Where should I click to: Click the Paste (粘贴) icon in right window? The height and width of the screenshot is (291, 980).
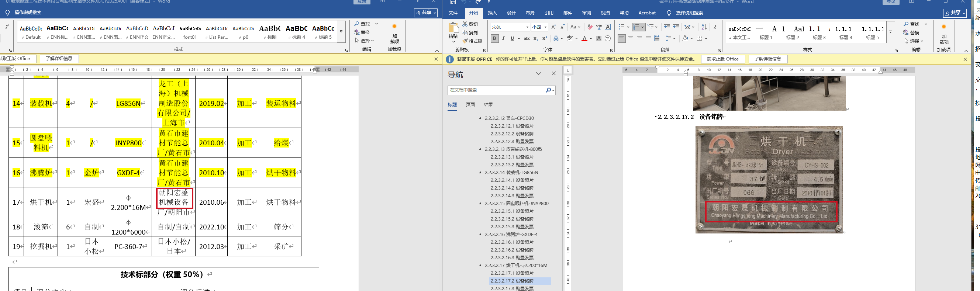coord(453,27)
